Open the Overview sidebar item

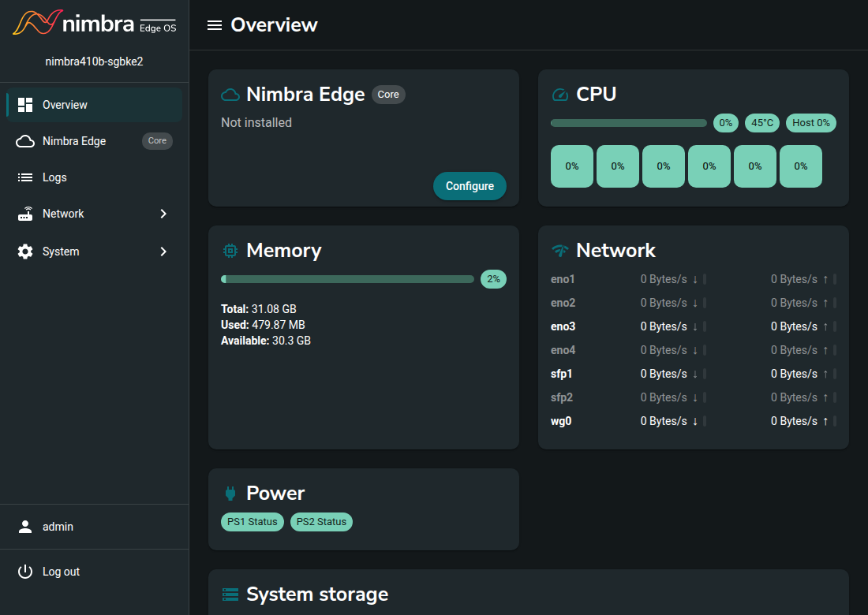(94, 105)
